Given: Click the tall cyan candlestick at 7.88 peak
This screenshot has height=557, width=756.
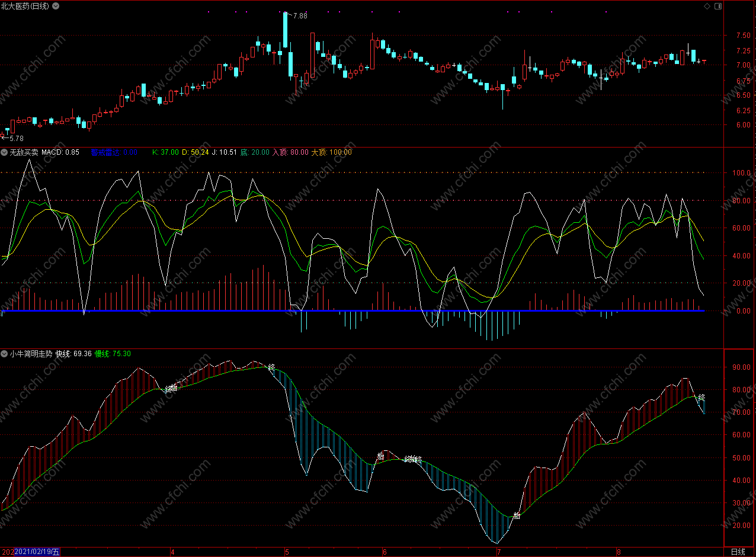Looking at the screenshot, I should pyautogui.click(x=285, y=30).
